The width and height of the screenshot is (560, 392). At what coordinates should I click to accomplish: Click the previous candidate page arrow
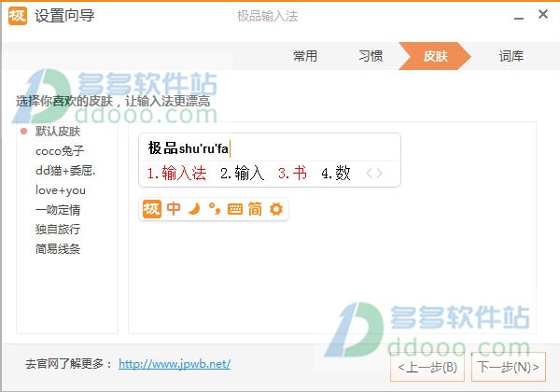tap(370, 174)
